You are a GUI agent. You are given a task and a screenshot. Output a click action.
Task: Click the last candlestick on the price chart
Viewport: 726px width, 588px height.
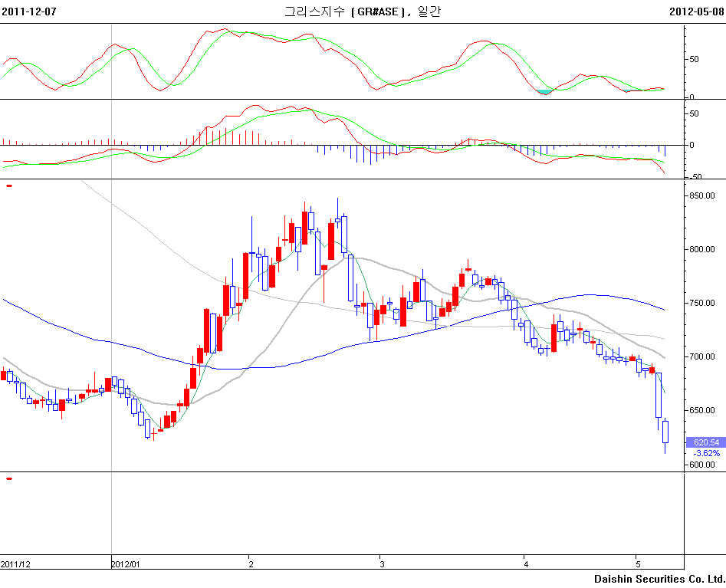click(665, 431)
